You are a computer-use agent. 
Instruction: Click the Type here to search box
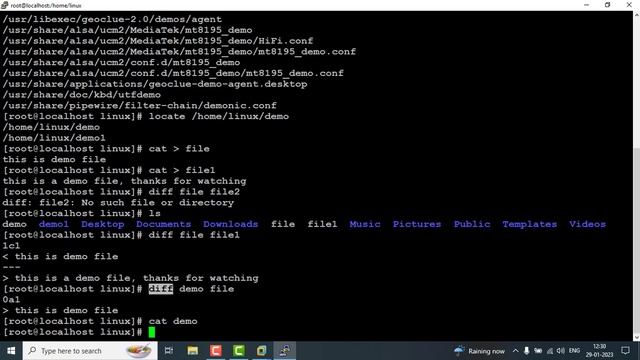[x=90, y=351]
